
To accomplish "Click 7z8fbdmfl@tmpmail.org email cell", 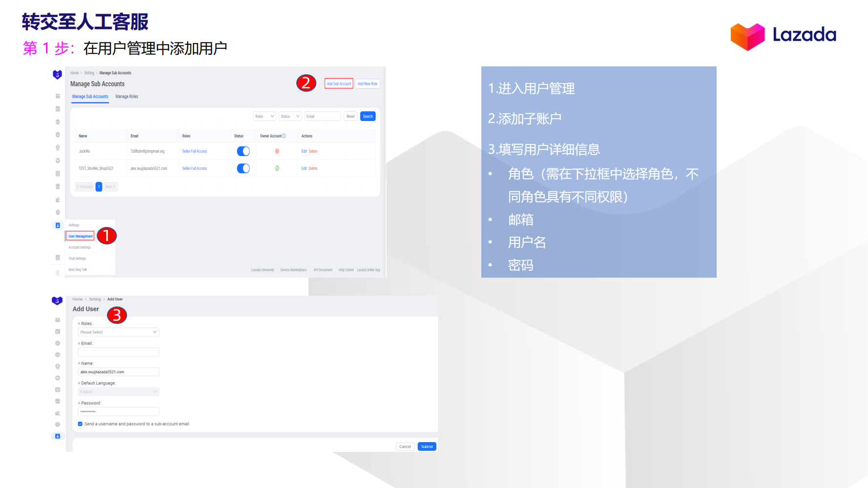I will coord(147,151).
